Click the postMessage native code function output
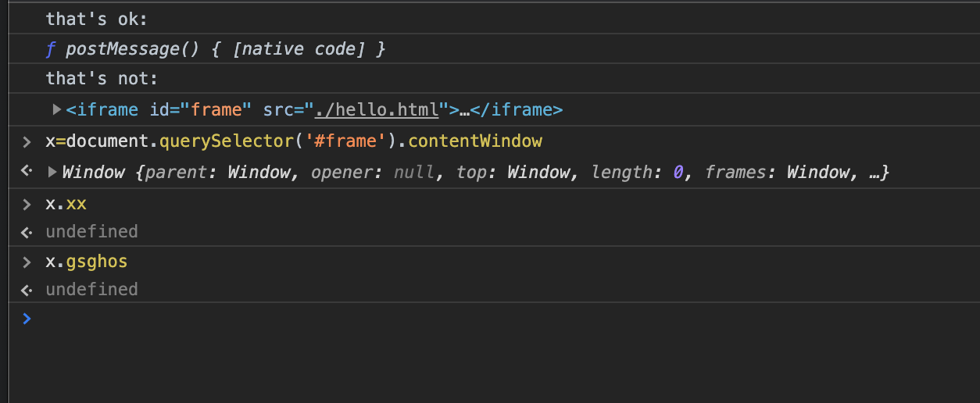The height and width of the screenshot is (403, 980). 216,49
